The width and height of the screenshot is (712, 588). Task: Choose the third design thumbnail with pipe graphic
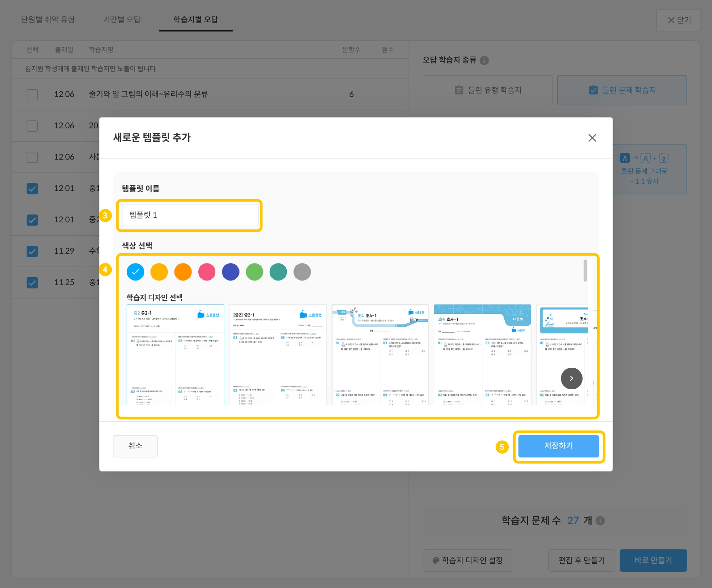(x=380, y=354)
